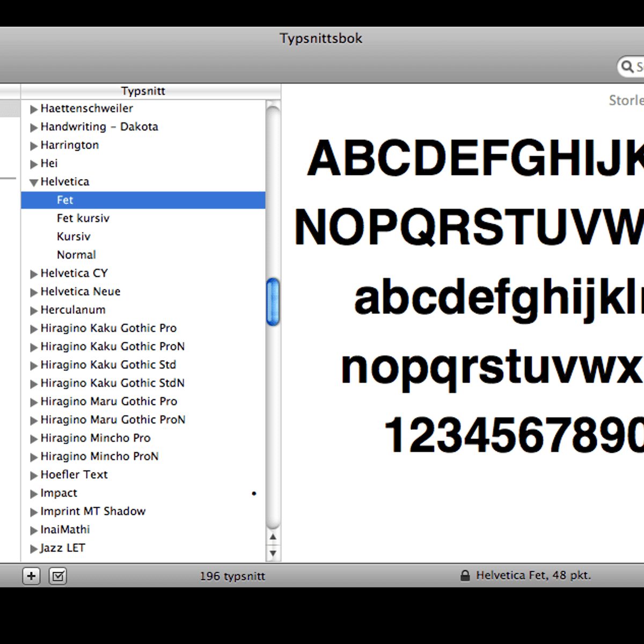This screenshot has width=644, height=644.
Task: Toggle the enable/disable font checkbox button
Action: pyautogui.click(x=58, y=576)
